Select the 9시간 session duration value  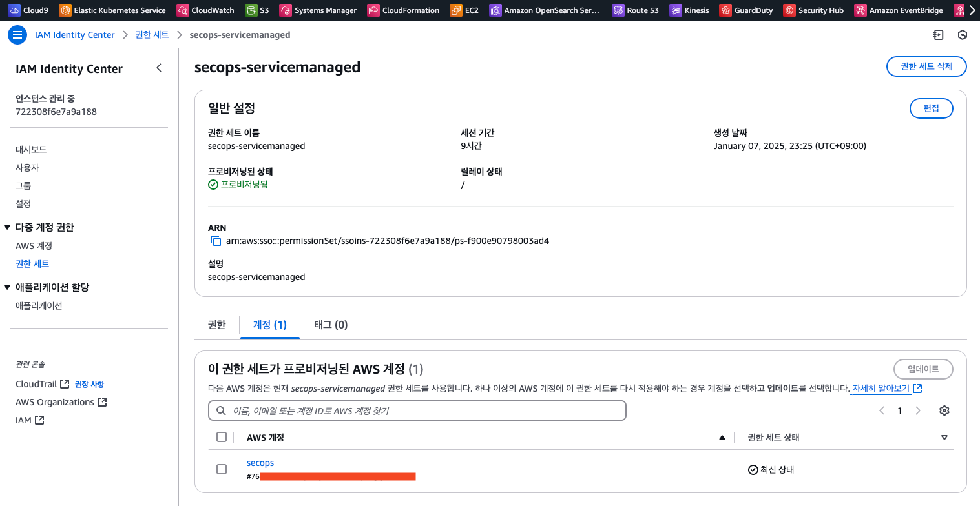471,146
